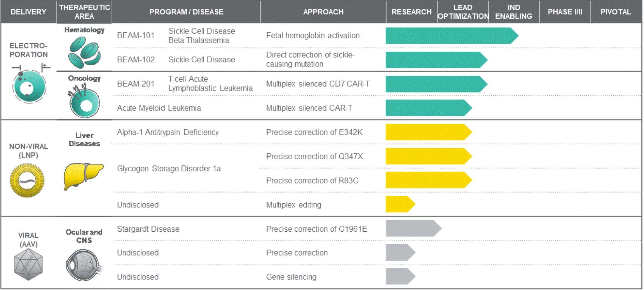Click the BEAM-101 program label

pos(136,36)
